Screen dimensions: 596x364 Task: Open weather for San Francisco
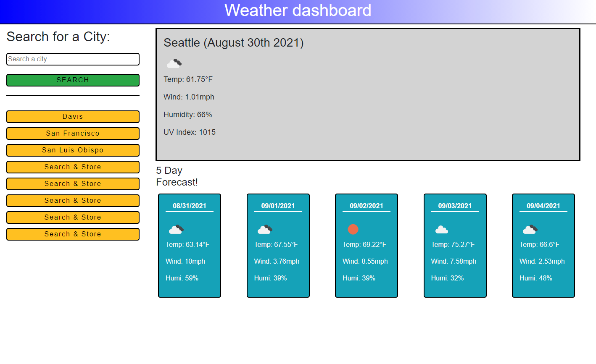point(73,134)
